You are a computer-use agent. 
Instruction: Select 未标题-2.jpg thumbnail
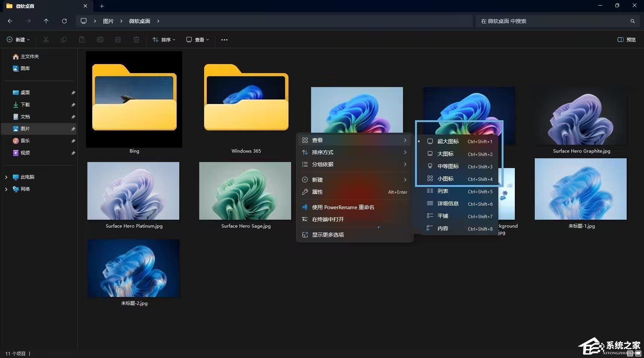coord(133,268)
